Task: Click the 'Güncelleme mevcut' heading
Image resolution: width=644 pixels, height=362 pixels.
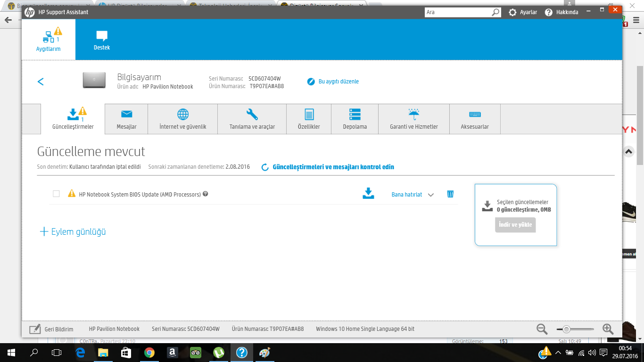Action: click(91, 151)
